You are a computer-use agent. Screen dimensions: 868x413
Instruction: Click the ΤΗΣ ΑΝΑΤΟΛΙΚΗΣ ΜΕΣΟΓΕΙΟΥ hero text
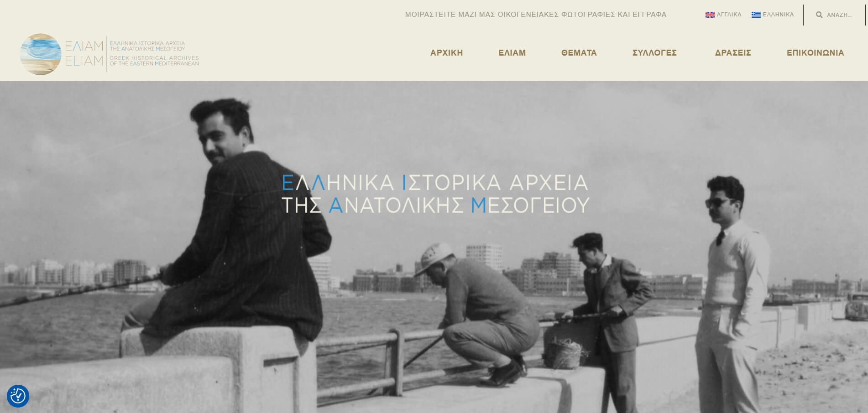[x=435, y=205]
